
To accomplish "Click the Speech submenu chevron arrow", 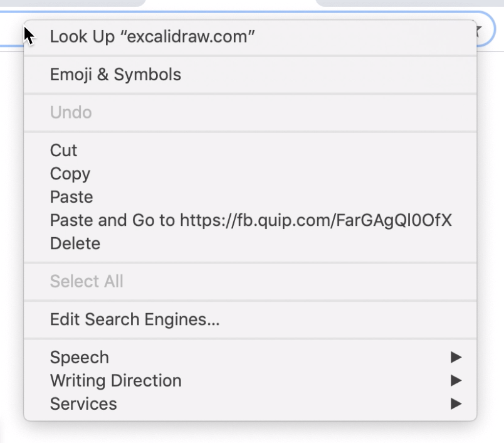I will tap(457, 357).
